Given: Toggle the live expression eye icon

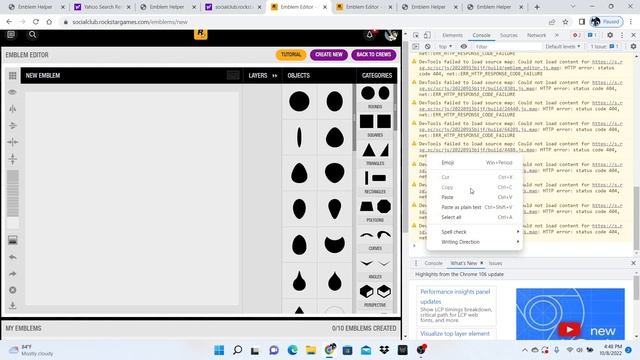Looking at the screenshot, I should (464, 47).
